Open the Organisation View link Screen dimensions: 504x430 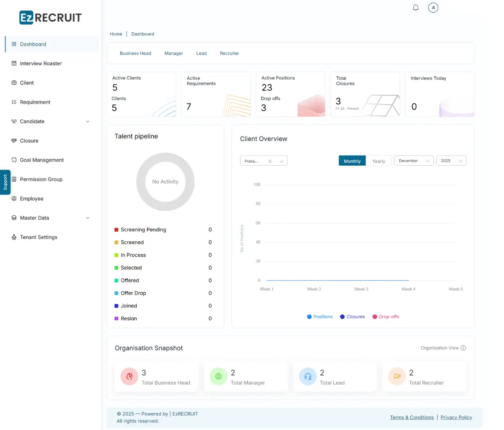pyautogui.click(x=443, y=348)
